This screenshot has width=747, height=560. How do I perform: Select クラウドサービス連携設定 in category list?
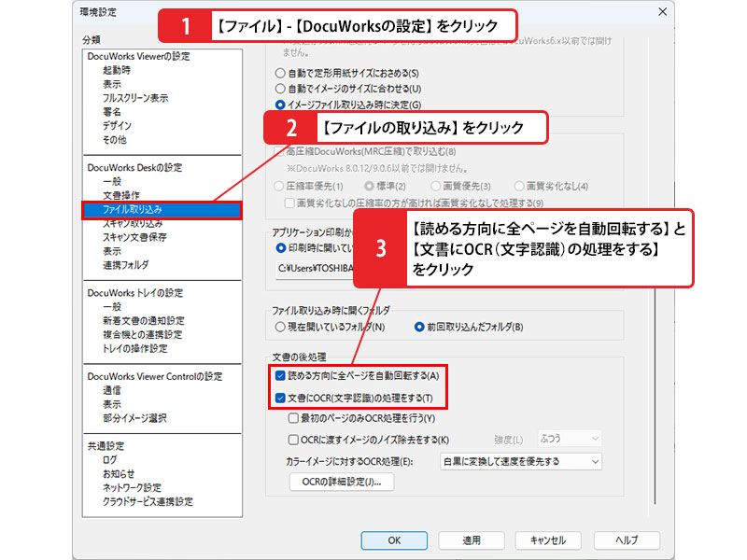click(148, 501)
